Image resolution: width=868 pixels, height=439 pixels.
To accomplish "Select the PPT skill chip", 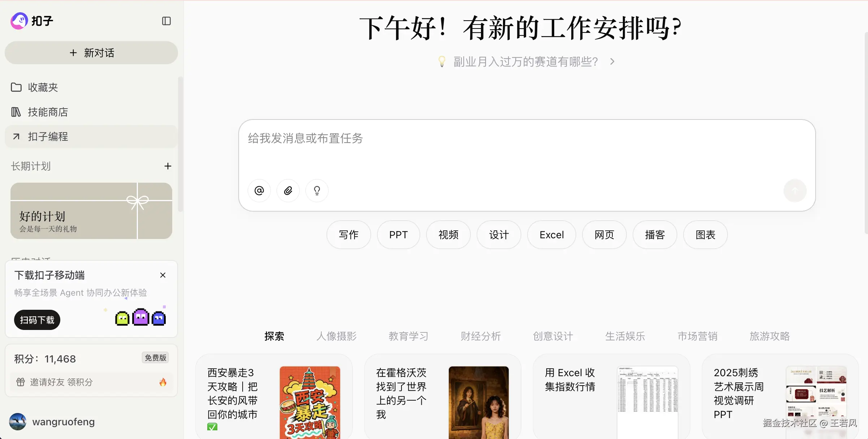I will pos(398,235).
